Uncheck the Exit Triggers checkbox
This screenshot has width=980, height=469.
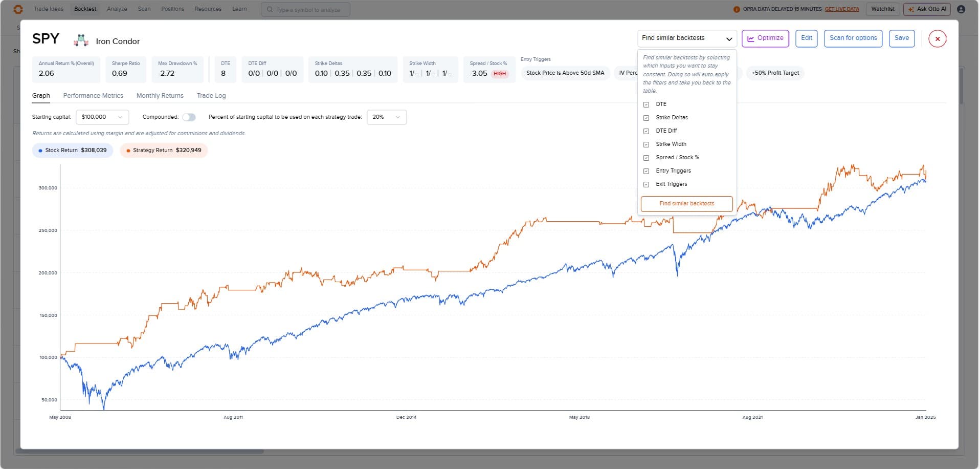tap(646, 184)
